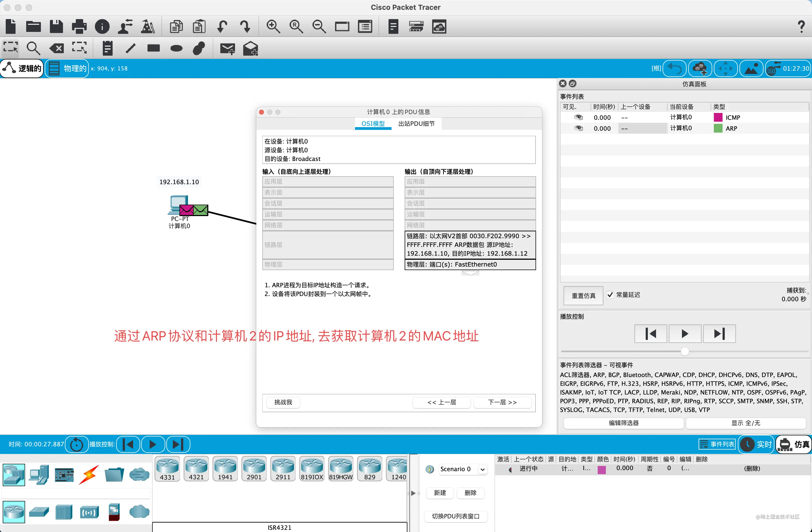
Task: Open the 出站PDU细节 tab
Action: (417, 124)
